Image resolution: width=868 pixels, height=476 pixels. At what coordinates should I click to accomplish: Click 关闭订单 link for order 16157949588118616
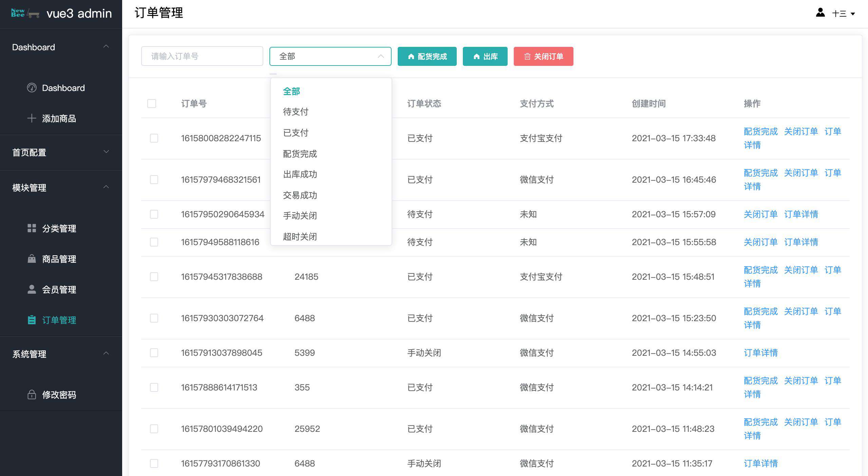[x=760, y=242]
